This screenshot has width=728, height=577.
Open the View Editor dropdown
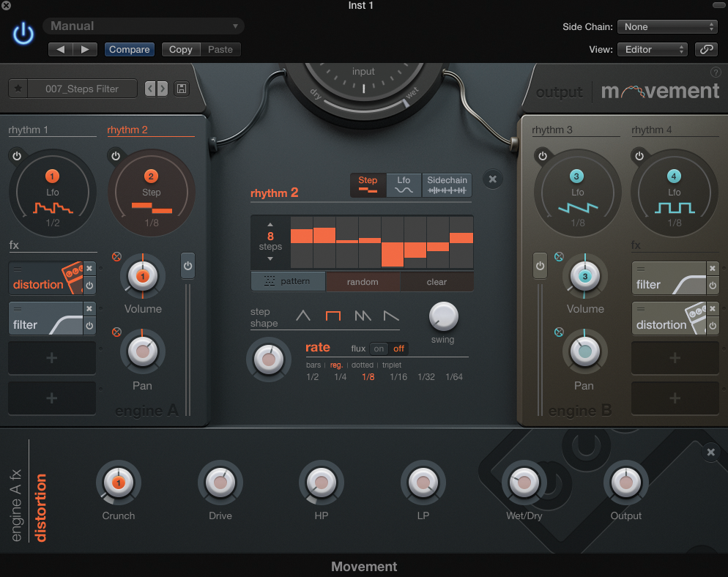pos(652,49)
